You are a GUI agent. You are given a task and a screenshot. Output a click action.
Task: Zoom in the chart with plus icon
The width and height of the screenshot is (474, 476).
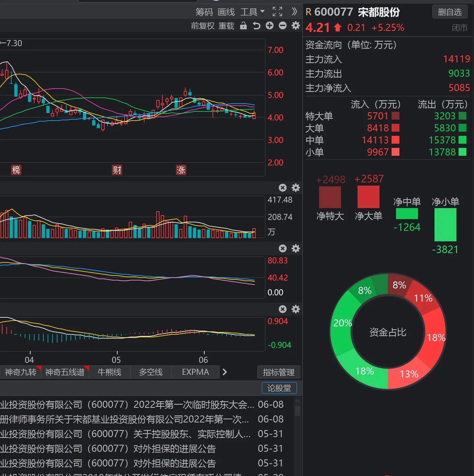270,26
